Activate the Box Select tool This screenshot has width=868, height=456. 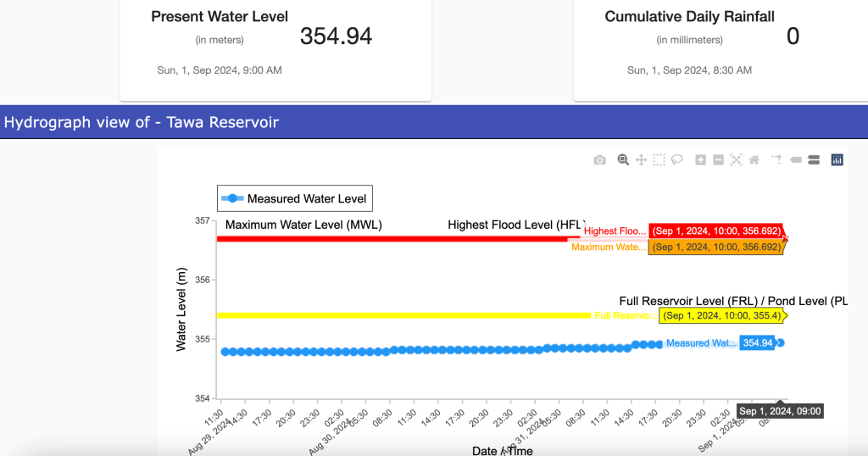pos(659,159)
